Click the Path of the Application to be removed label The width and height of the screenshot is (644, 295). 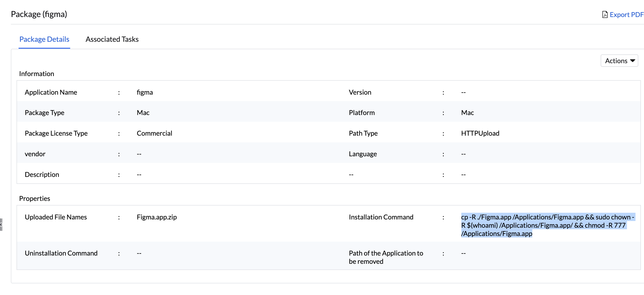(x=386, y=257)
